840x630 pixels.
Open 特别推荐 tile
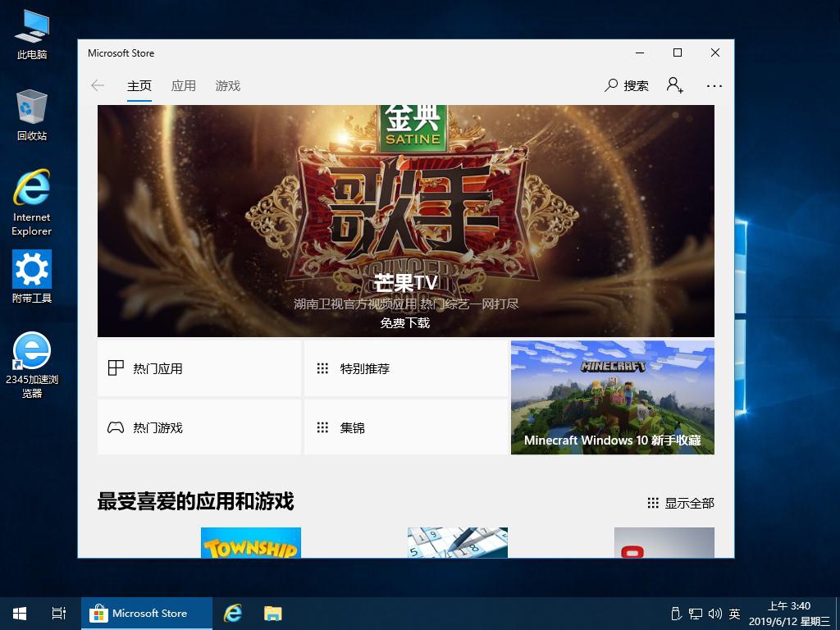(405, 368)
